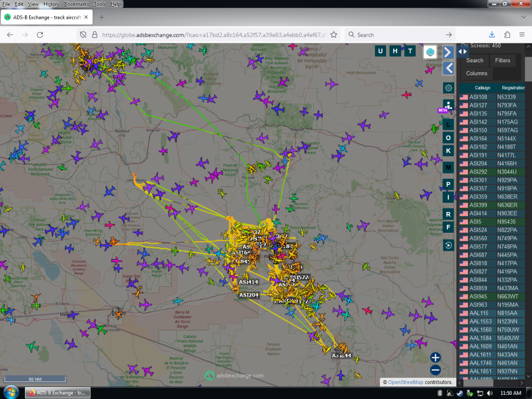The height and width of the screenshot is (399, 532).
Task: Open the extensions puzzle icon
Action: pyautogui.click(x=507, y=35)
